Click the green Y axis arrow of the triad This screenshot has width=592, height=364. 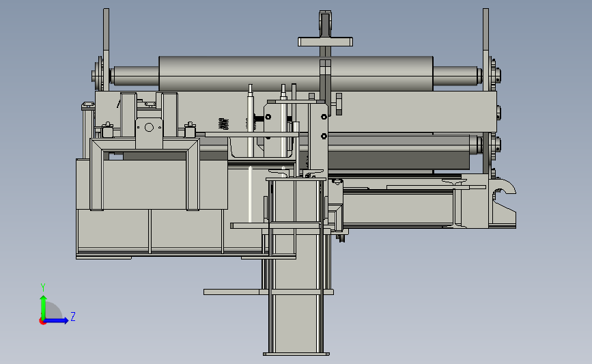click(44, 307)
